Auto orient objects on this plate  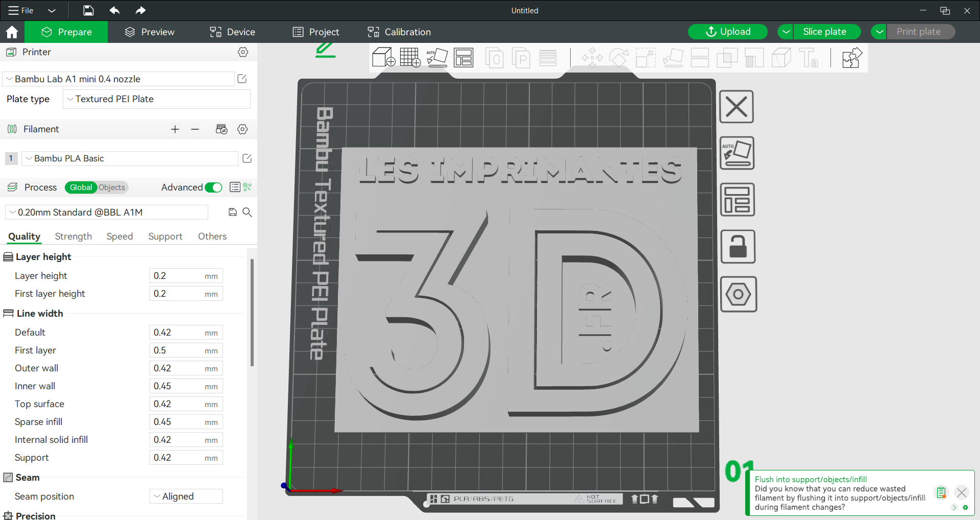tap(737, 153)
